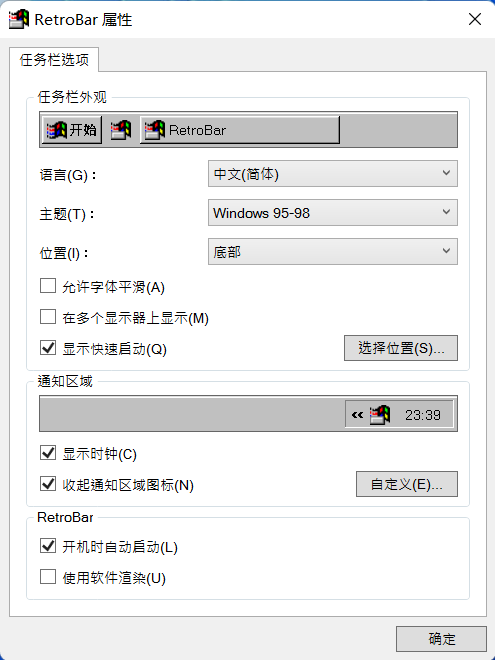
Task: Click the 选择位置(S)... button
Action: click(401, 348)
